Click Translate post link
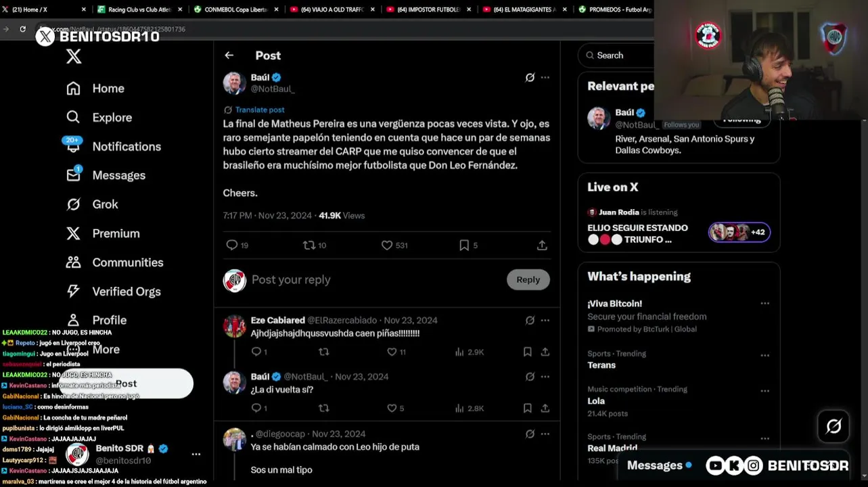 (x=260, y=110)
